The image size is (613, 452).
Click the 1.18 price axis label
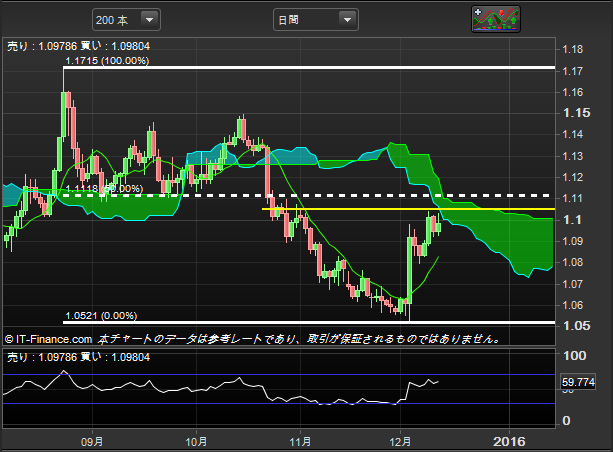click(572, 49)
